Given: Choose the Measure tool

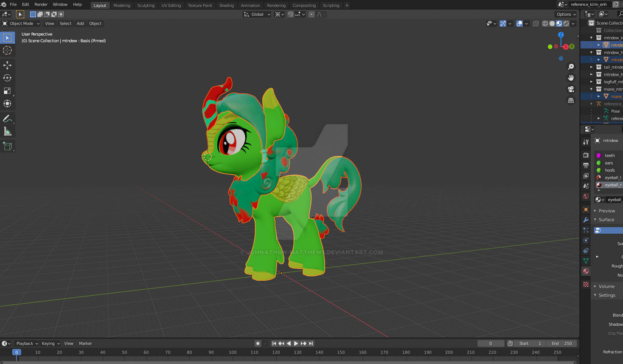Looking at the screenshot, I should tap(7, 131).
